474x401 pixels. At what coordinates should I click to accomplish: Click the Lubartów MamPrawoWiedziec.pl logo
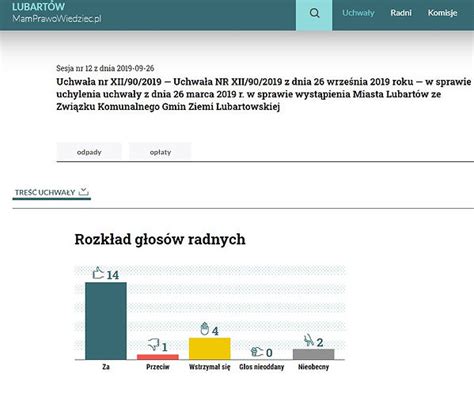57,12
